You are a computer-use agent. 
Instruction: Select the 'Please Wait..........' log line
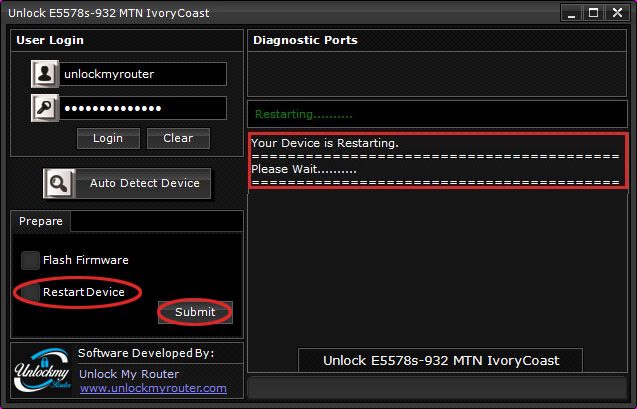[x=304, y=169]
